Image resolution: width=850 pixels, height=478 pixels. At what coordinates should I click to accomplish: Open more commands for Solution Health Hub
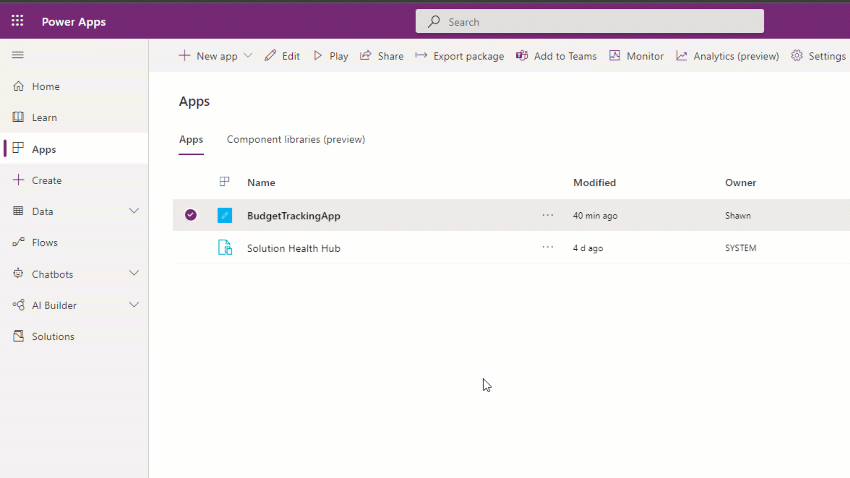coord(548,247)
